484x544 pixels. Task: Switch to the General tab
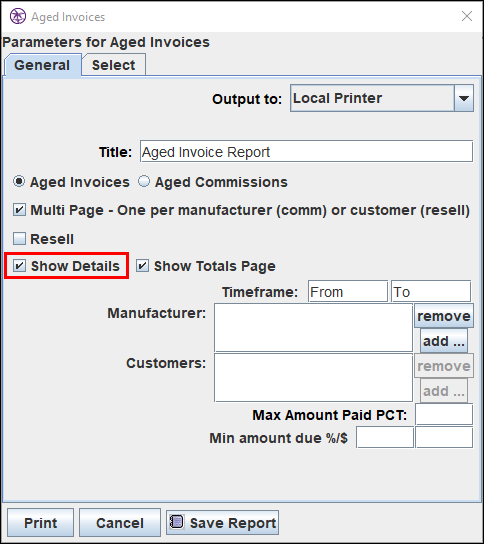tap(42, 65)
